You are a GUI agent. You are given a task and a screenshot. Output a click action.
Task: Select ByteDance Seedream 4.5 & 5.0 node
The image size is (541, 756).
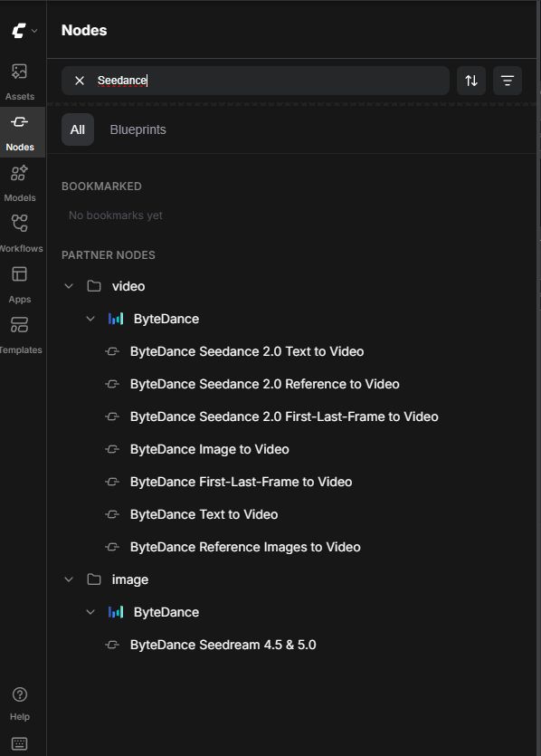coord(223,645)
